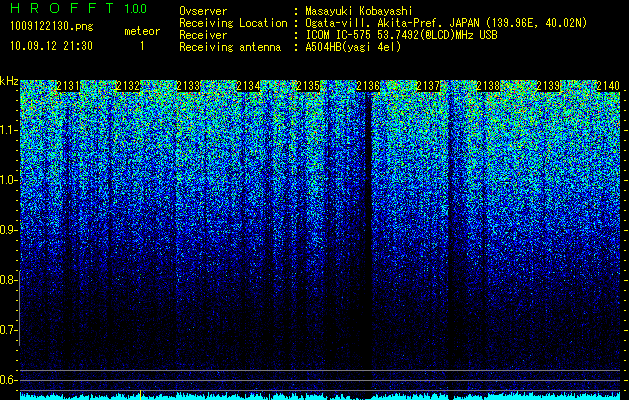Click the 'Receiving Location' label
Screen dimensions: 629x400
click(x=233, y=23)
